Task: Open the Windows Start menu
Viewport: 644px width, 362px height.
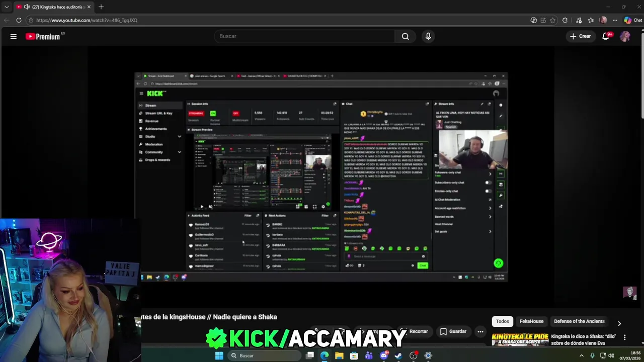Action: click(x=219, y=355)
